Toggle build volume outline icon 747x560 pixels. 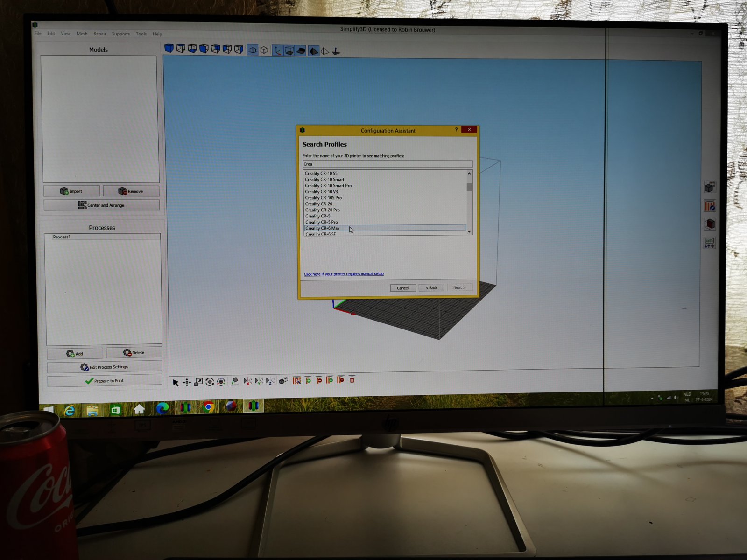point(289,50)
